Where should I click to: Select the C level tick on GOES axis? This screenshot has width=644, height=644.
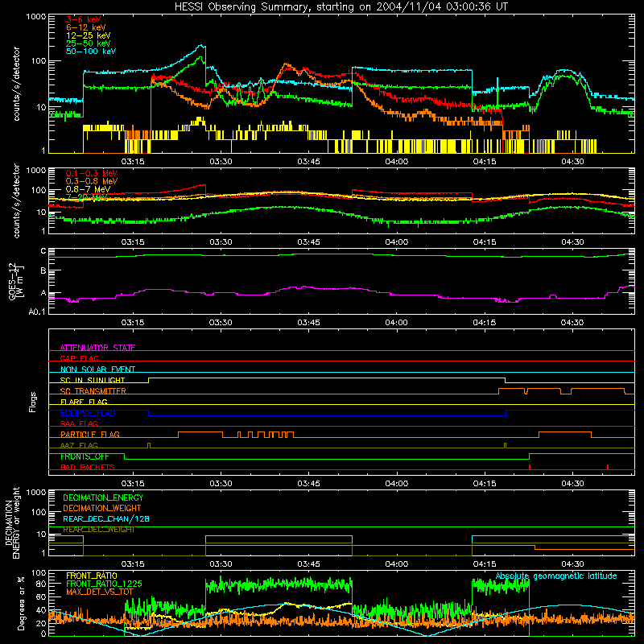43,251
